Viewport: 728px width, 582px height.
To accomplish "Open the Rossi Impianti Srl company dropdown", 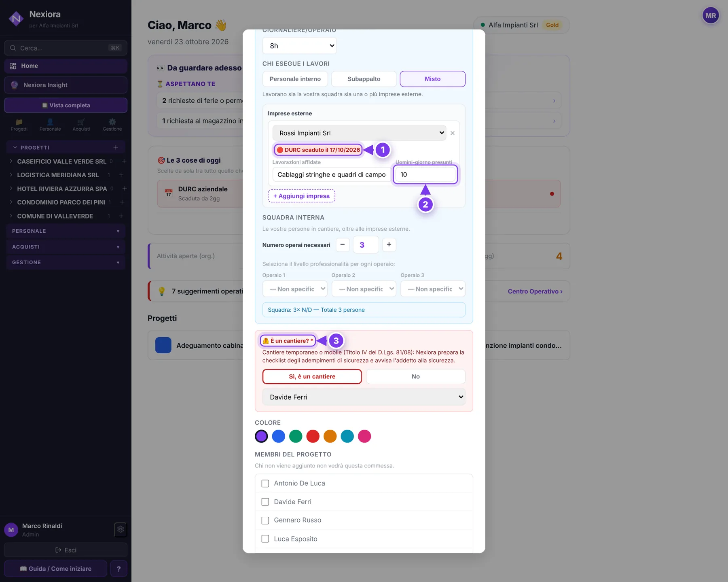I will pos(359,133).
